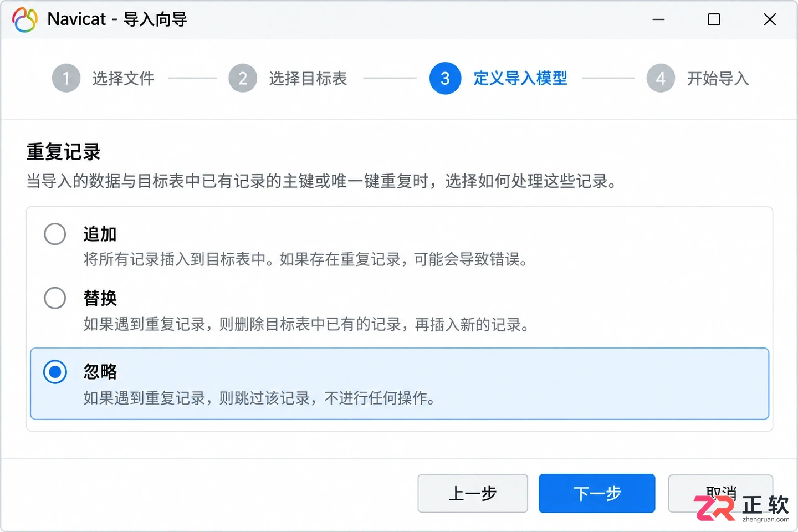Minimize the import wizard window

click(658, 19)
